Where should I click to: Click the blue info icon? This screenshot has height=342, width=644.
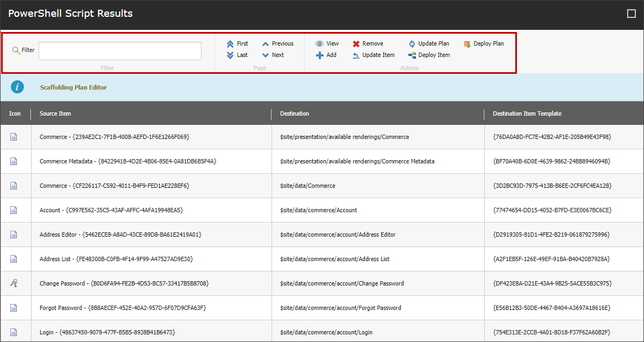pos(17,87)
